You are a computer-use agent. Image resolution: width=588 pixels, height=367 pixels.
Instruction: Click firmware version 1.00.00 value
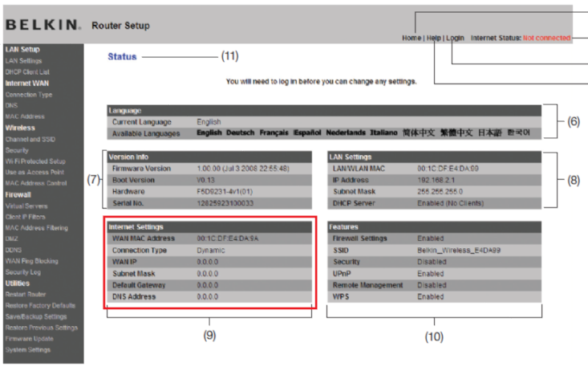point(243,169)
